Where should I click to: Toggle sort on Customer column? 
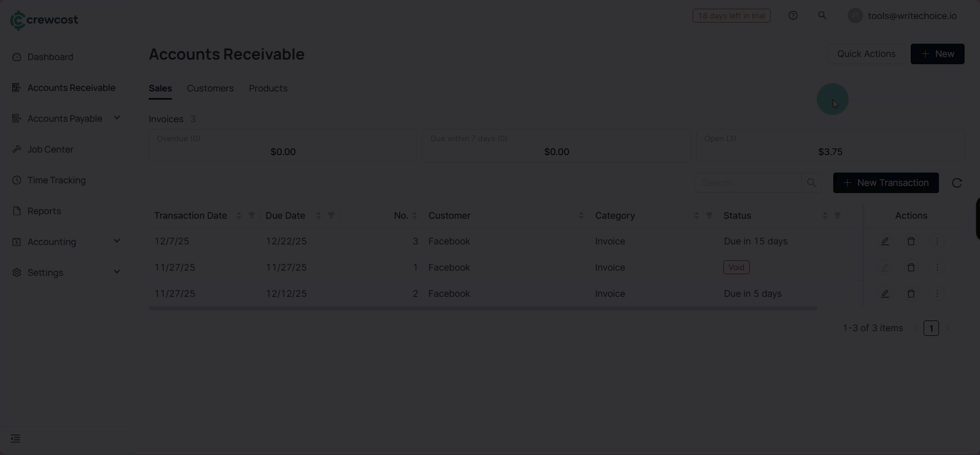click(581, 216)
